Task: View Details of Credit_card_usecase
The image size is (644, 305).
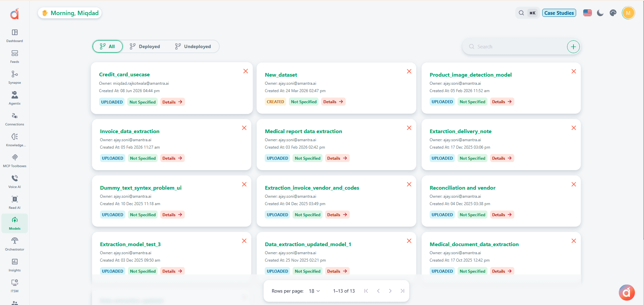Action: pos(172,102)
